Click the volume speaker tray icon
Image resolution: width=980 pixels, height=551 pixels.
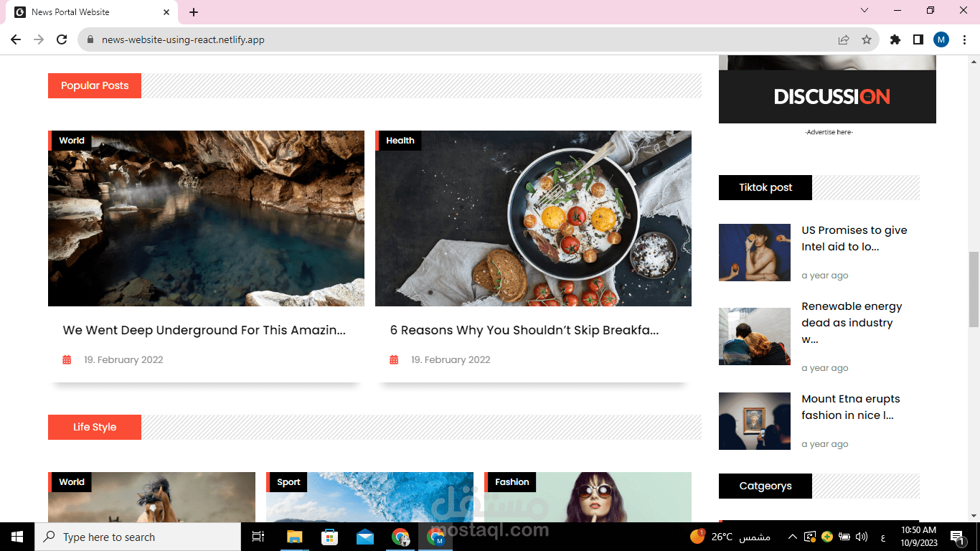tap(862, 537)
